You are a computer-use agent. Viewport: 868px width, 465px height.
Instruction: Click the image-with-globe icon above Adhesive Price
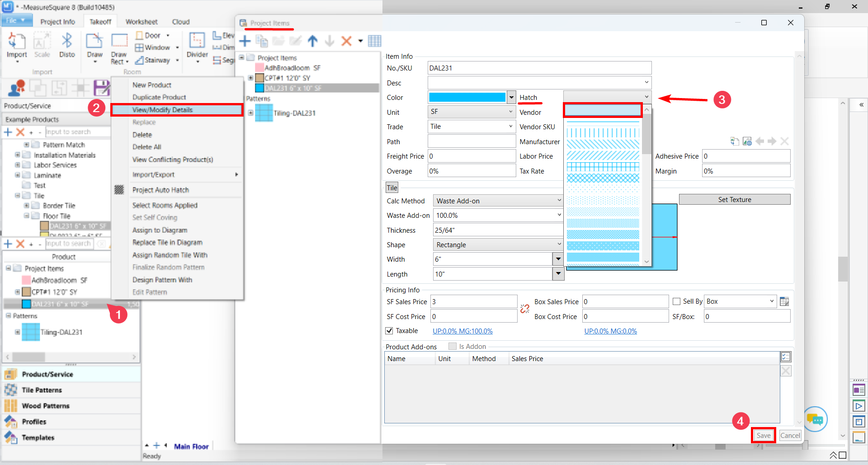(747, 141)
